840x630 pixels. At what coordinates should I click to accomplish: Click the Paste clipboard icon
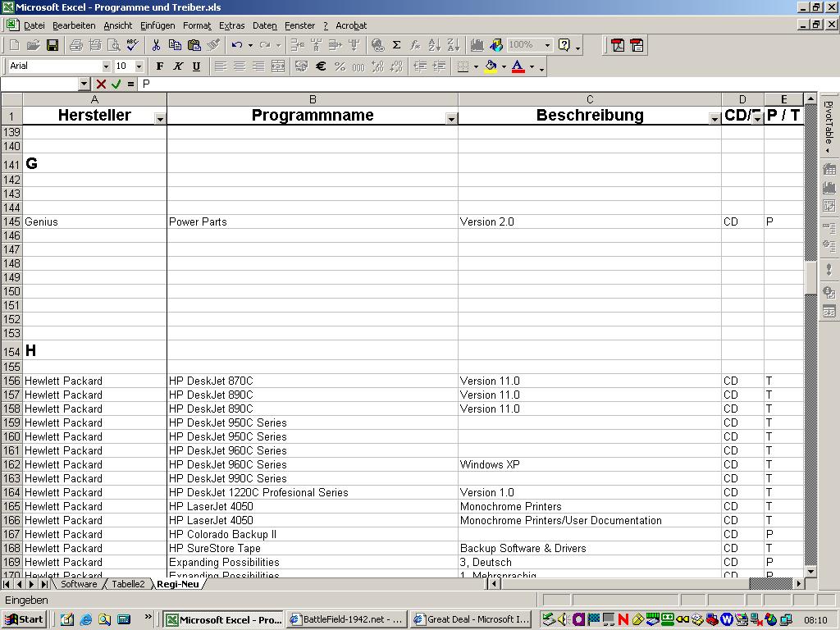(x=194, y=46)
